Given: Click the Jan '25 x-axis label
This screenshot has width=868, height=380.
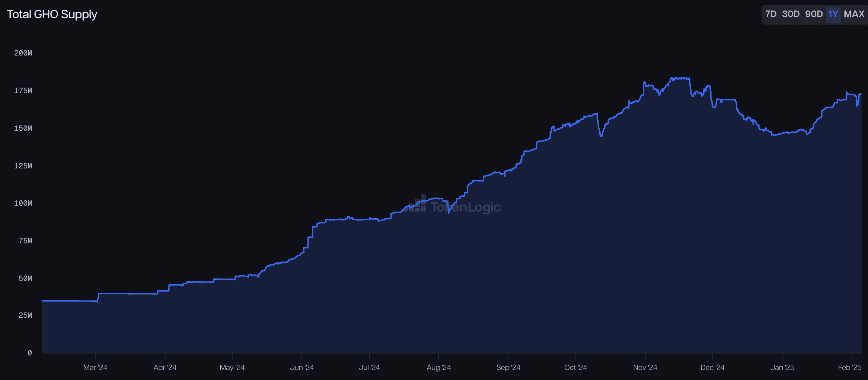Looking at the screenshot, I should pyautogui.click(x=782, y=367).
